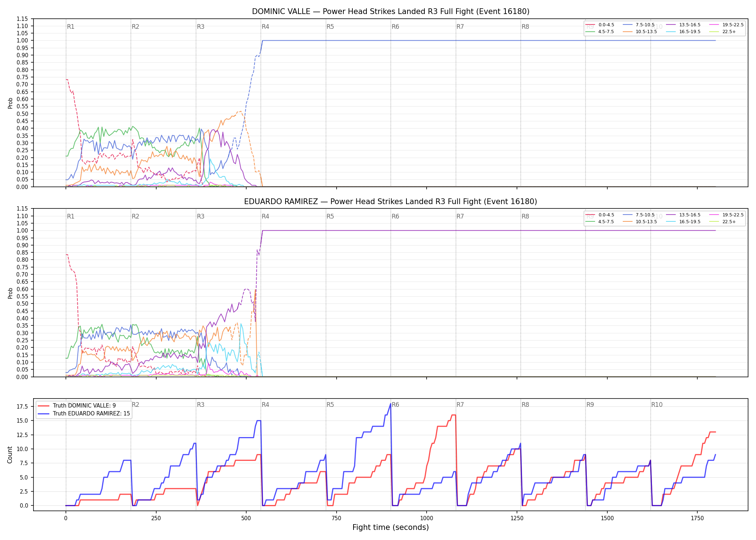The image size is (756, 540).
Task: Click the 250 tick on the time axis
Action: [x=156, y=518]
